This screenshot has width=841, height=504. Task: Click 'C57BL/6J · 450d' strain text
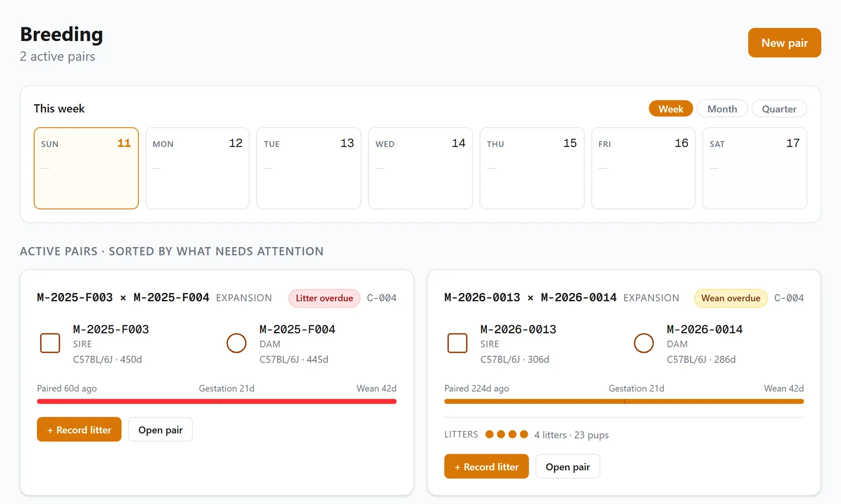(107, 359)
